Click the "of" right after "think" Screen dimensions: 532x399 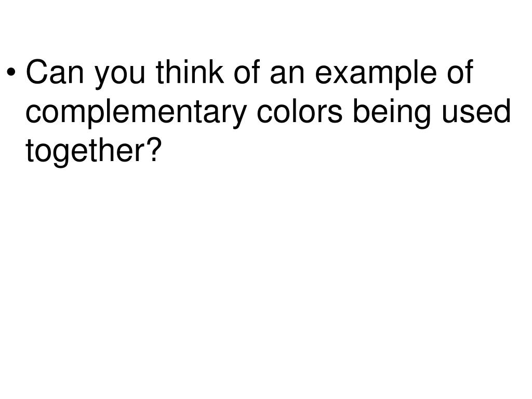[x=247, y=72]
